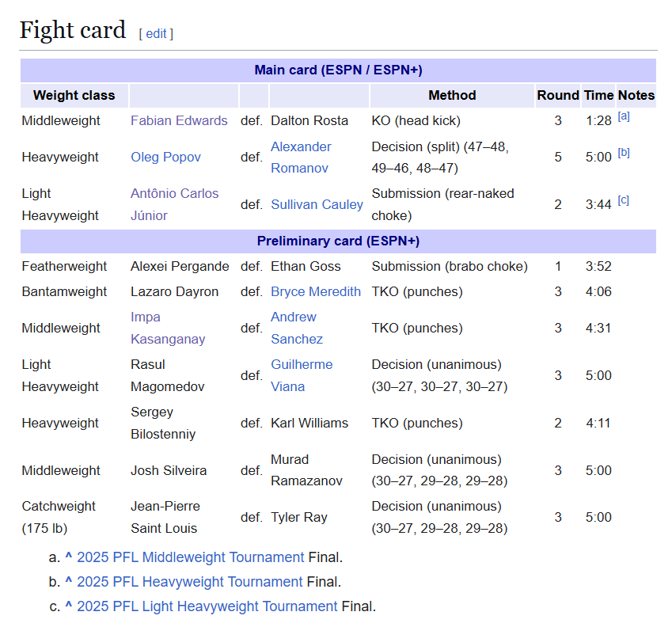Image resolution: width=672 pixels, height=627 pixels.
Task: Click Submission (rear-naked choke) cell
Action: pos(442,204)
